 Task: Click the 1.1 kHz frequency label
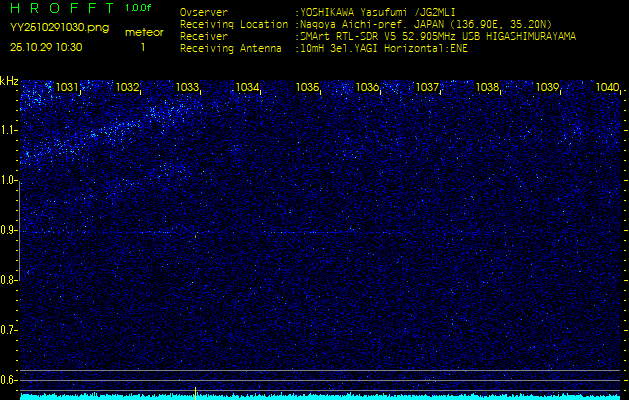coord(9,130)
